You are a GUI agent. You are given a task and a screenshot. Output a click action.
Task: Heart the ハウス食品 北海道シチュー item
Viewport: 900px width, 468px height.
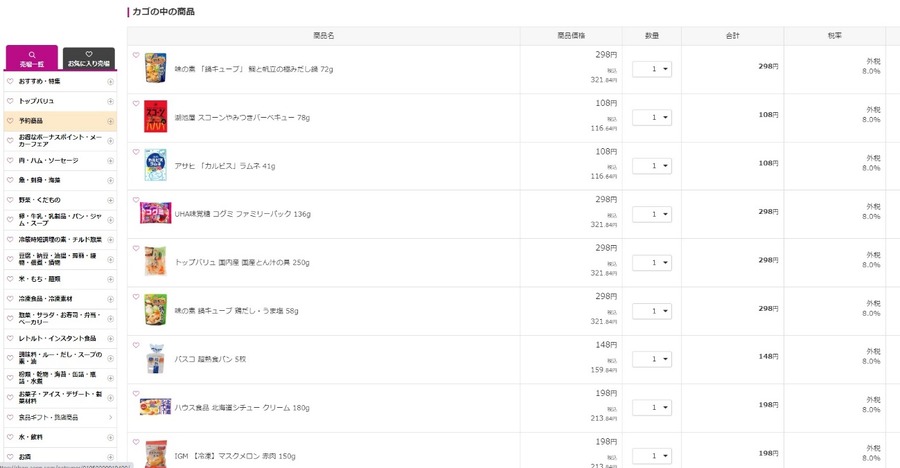tap(136, 394)
